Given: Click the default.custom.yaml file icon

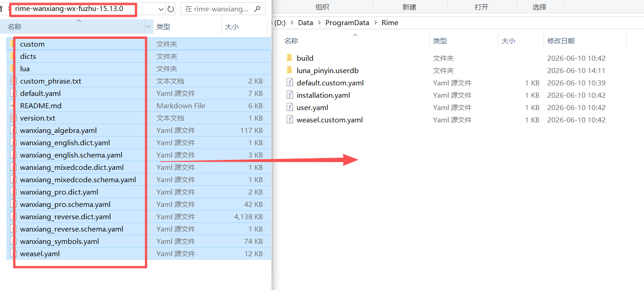Looking at the screenshot, I should 289,83.
